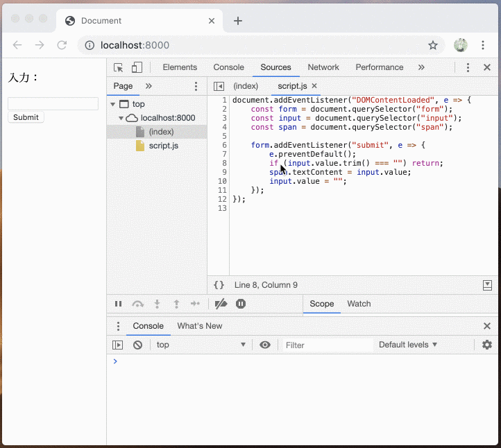Click the step over function icon
The height and width of the screenshot is (448, 501).
click(x=137, y=304)
